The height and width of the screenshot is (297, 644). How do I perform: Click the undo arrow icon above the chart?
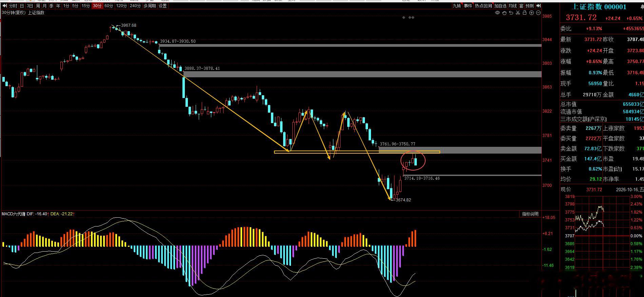511,13
